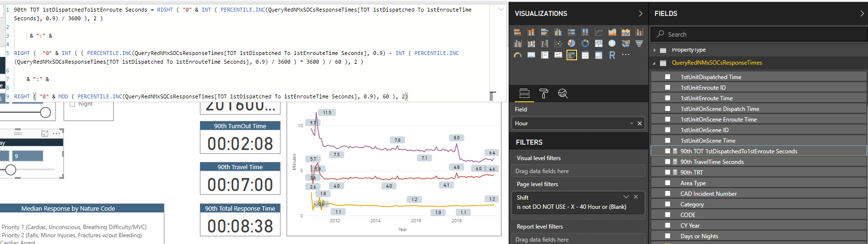Select the Clustered bar chart visualization

(x=544, y=32)
